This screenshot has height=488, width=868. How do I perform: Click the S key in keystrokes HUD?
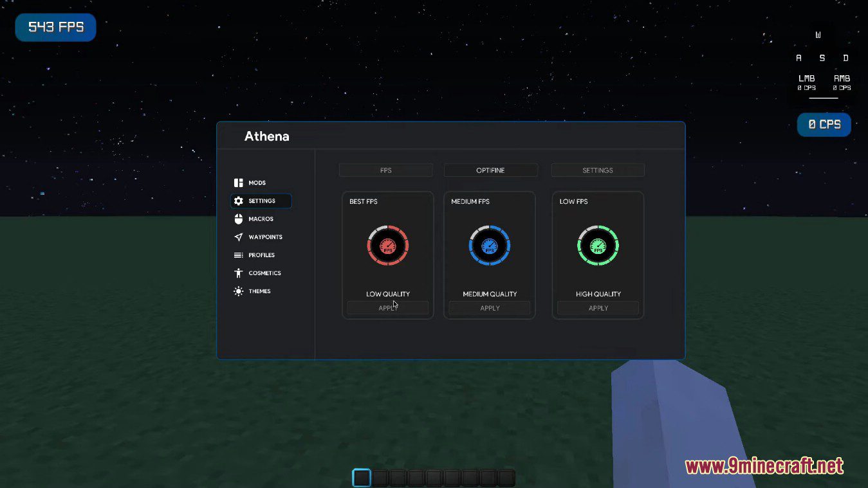tap(822, 58)
